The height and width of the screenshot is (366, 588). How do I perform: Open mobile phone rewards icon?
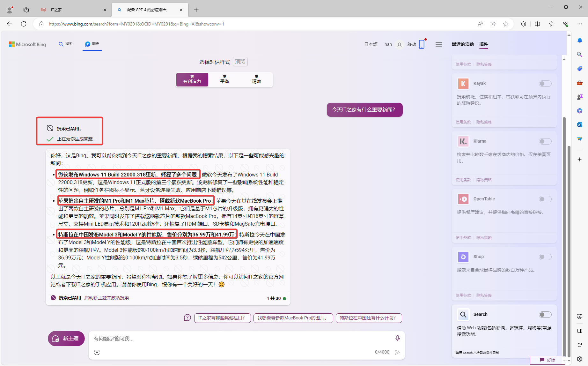point(422,44)
